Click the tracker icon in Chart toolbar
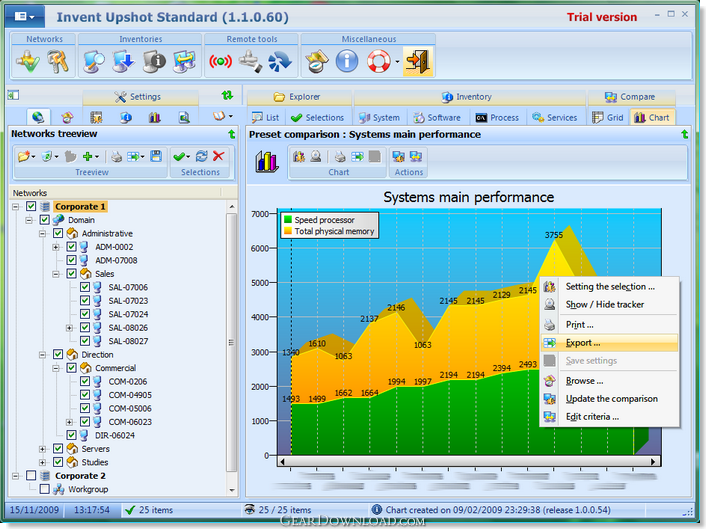The width and height of the screenshot is (706, 529). pyautogui.click(x=316, y=156)
